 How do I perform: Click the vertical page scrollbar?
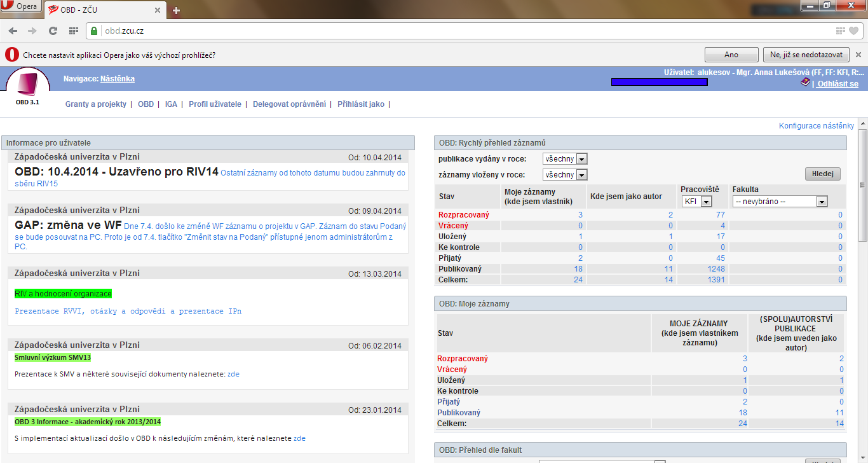pyautogui.click(x=862, y=184)
